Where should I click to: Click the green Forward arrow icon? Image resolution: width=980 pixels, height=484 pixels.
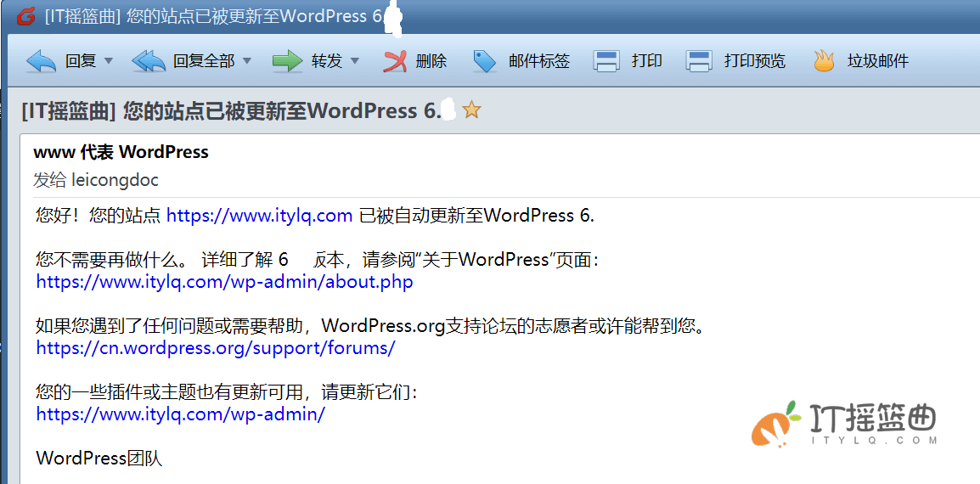pyautogui.click(x=288, y=61)
